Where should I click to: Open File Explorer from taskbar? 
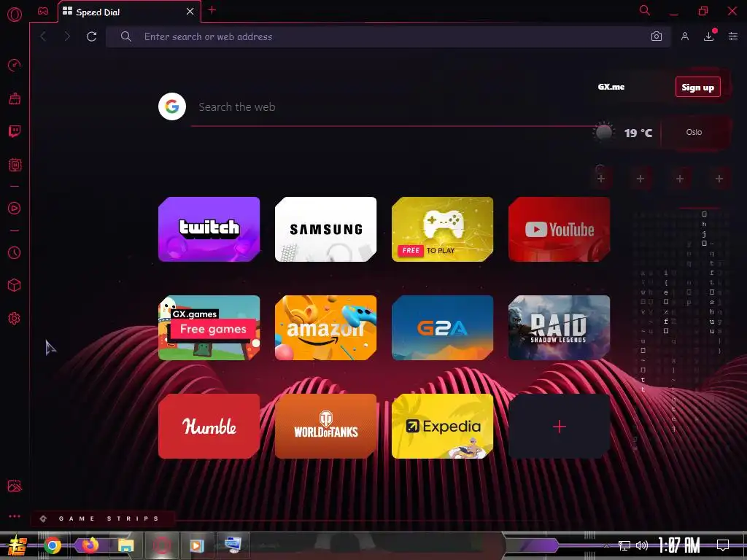coord(125,545)
